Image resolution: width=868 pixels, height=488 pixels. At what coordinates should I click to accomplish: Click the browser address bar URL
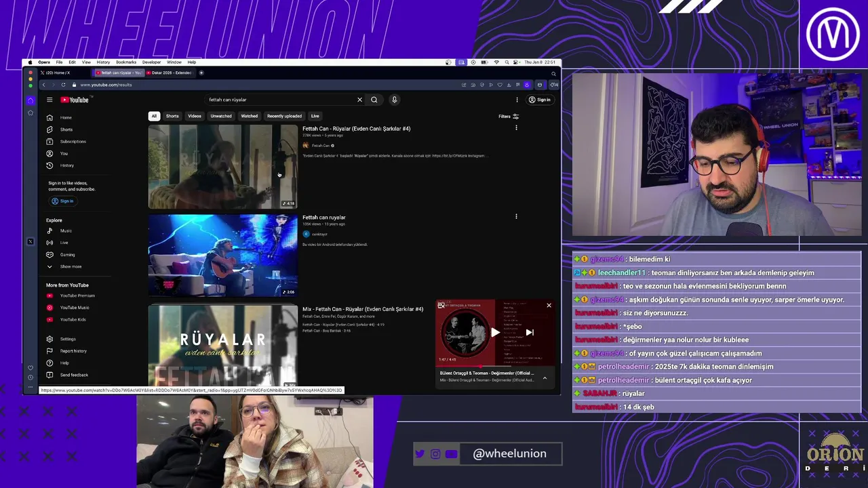pyautogui.click(x=106, y=85)
